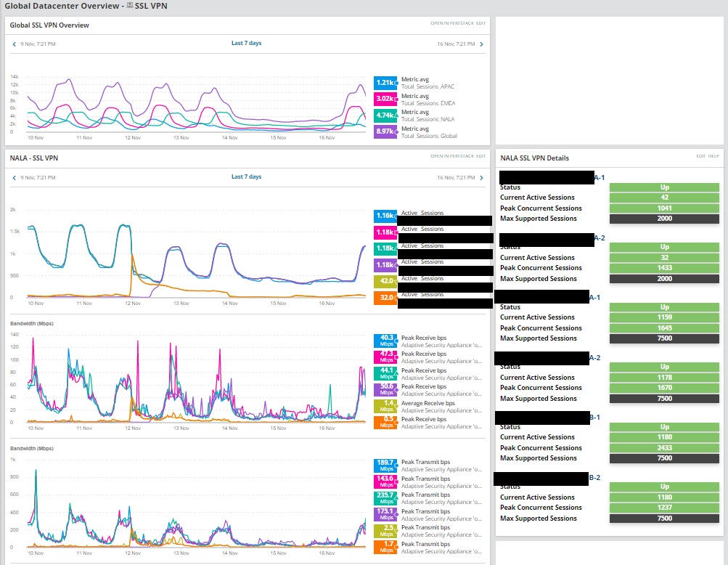Select the NALA - SSL VPN widget heading
The height and width of the screenshot is (565, 728).
(34, 158)
